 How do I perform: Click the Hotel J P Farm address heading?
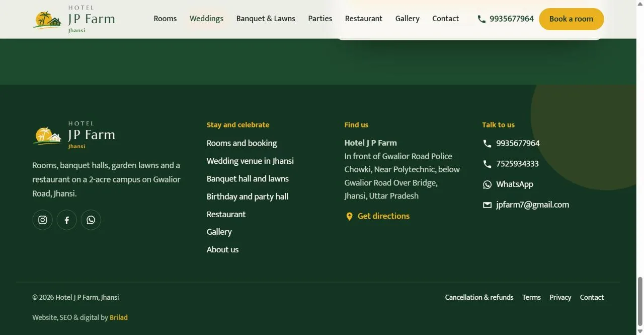coord(371,143)
